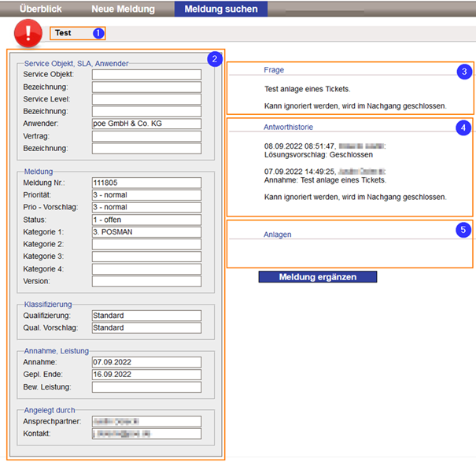Click blue number 2 marker badge

click(214, 59)
